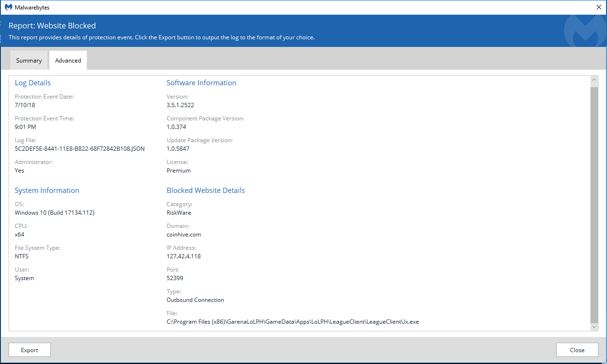Click update package version 1.0.5847

click(x=178, y=149)
